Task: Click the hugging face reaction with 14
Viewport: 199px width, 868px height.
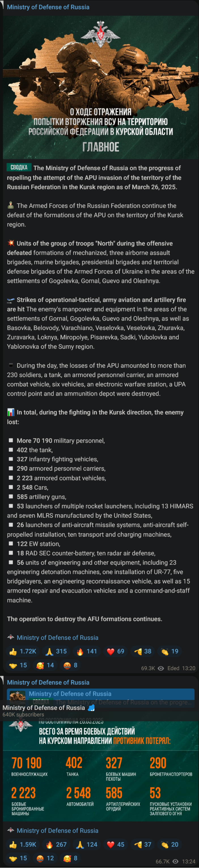Action: [45, 665]
